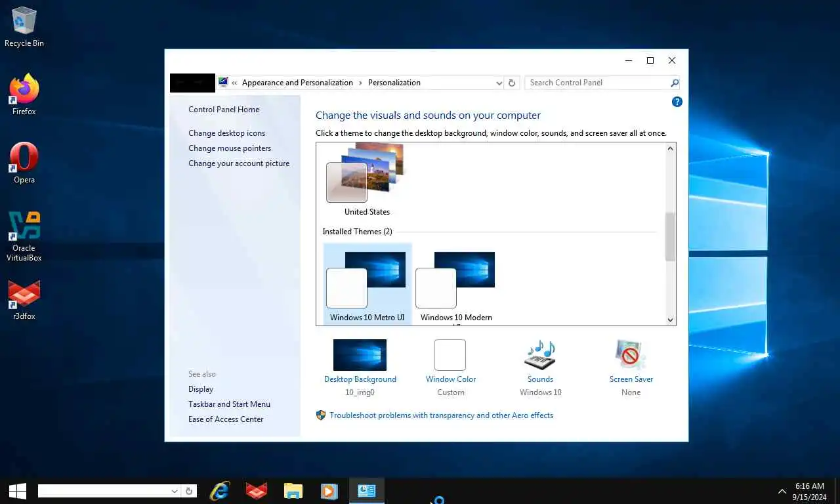This screenshot has height=504, width=840.
Task: Click the white Window Color swatch
Action: [x=450, y=355]
